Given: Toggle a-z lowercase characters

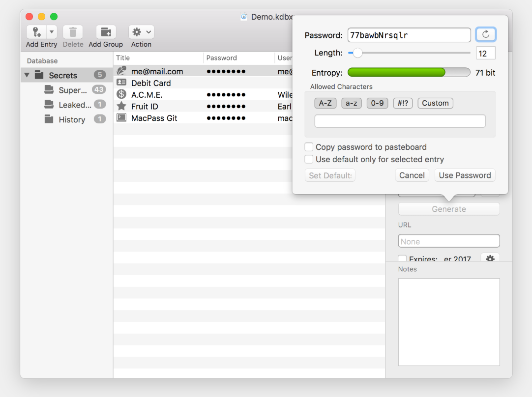Looking at the screenshot, I should pos(352,103).
